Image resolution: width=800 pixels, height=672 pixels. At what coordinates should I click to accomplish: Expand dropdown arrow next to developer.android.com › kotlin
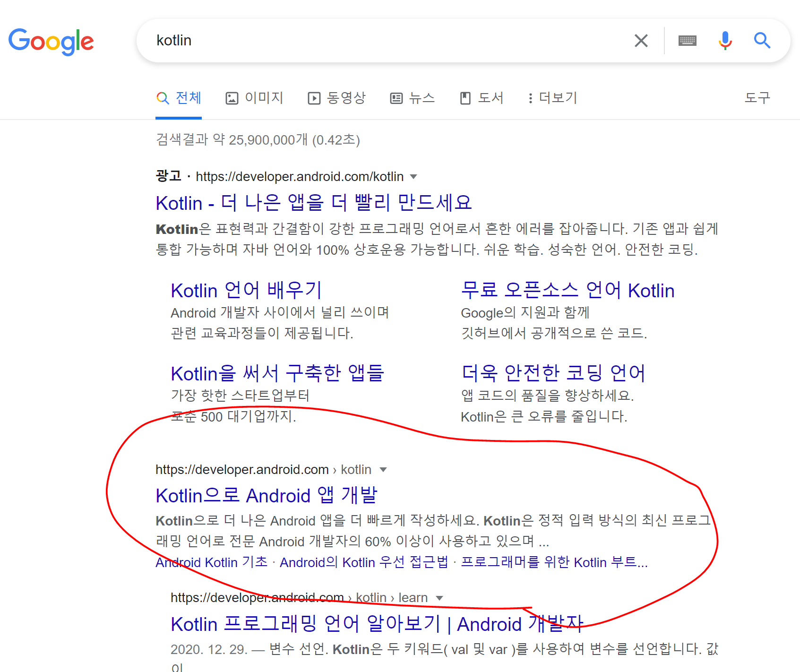point(383,470)
